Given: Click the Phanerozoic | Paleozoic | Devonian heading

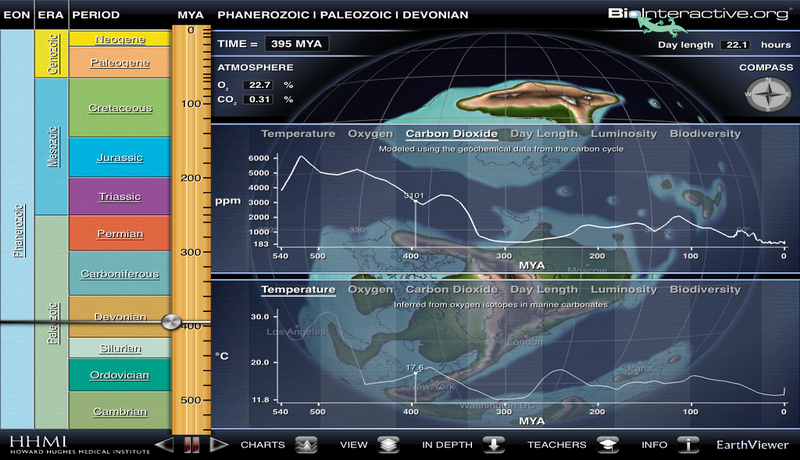Looking at the screenshot, I should tap(343, 15).
